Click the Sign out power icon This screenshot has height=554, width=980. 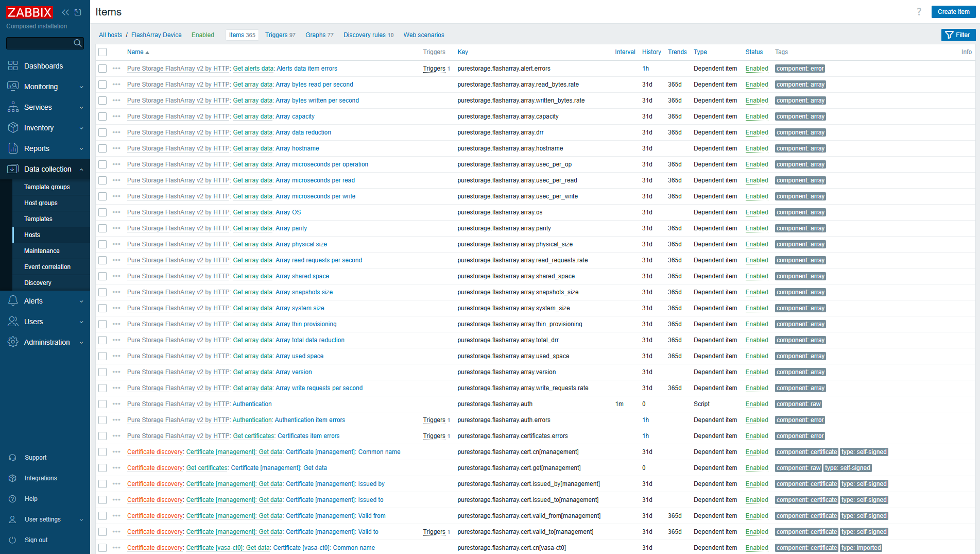(x=12, y=540)
